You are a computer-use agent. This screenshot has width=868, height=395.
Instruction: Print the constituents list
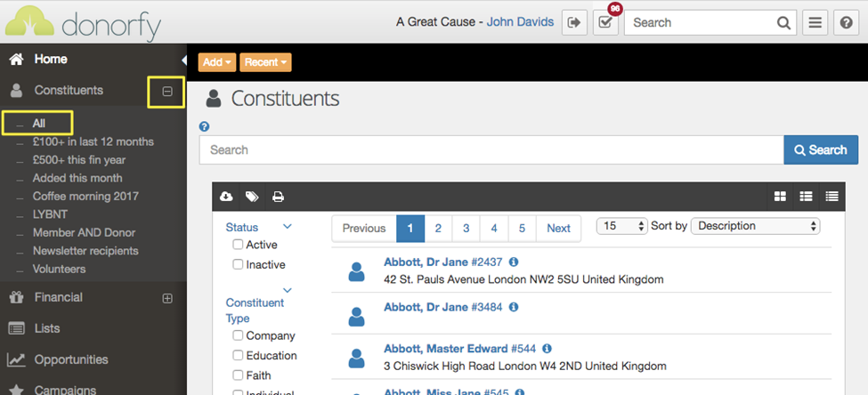point(278,197)
